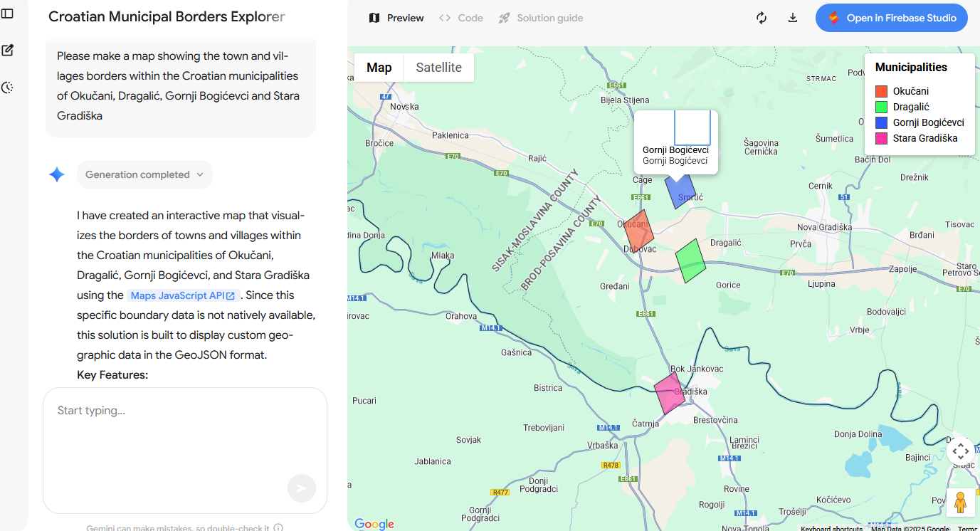980x531 pixels.
Task: Open the Maps JavaScript API link
Action: [182, 295]
